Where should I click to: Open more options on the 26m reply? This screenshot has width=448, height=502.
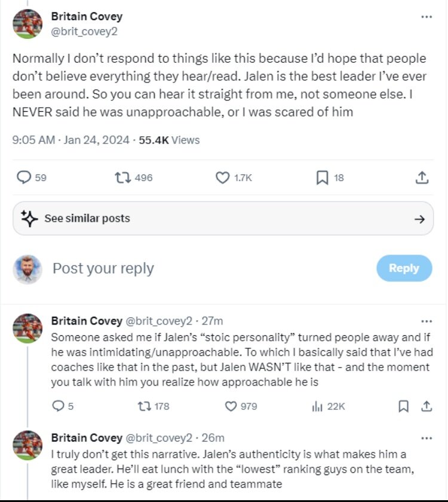pyautogui.click(x=426, y=438)
